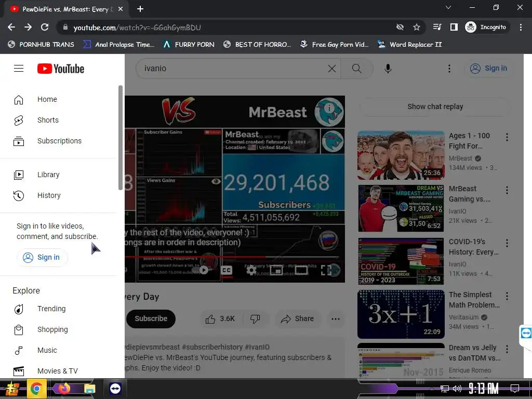Open a new browser tab

tap(140, 9)
